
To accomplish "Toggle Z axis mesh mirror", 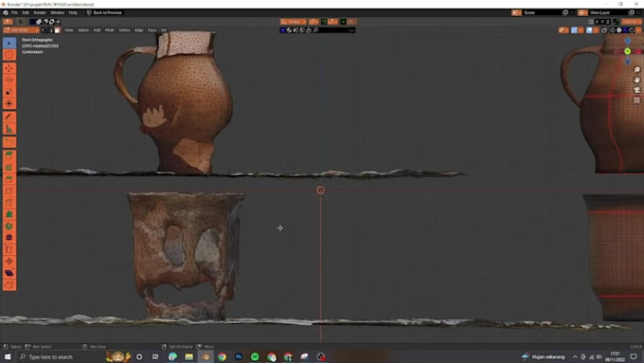I will point(608,22).
